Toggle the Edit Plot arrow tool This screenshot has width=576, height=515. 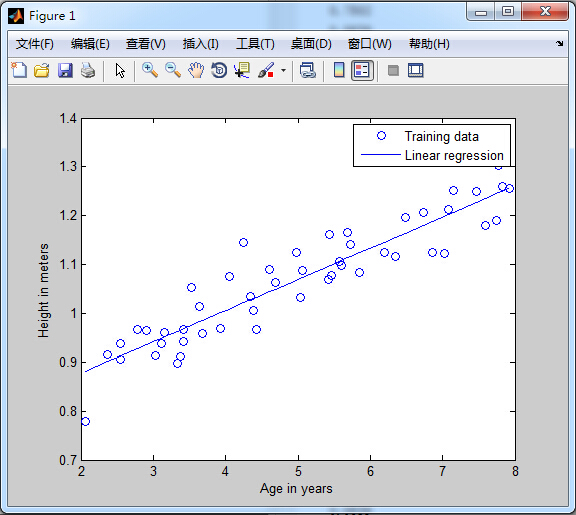pyautogui.click(x=120, y=70)
